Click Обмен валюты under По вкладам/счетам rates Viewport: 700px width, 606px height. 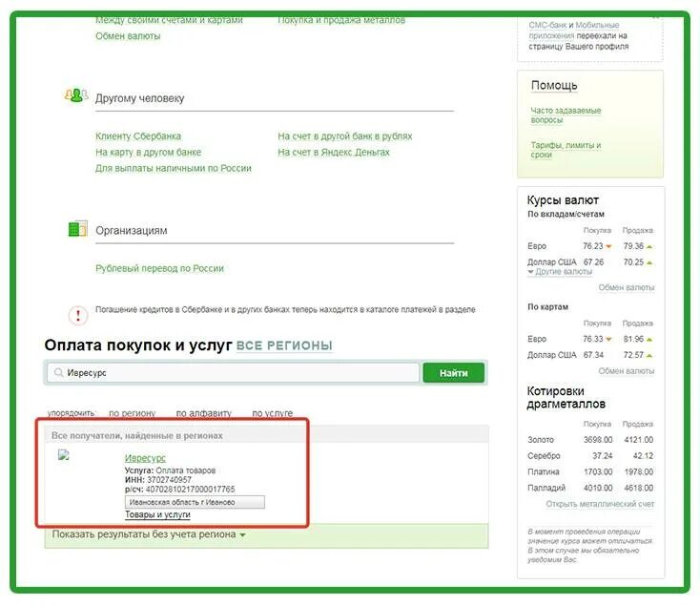pyautogui.click(x=627, y=287)
